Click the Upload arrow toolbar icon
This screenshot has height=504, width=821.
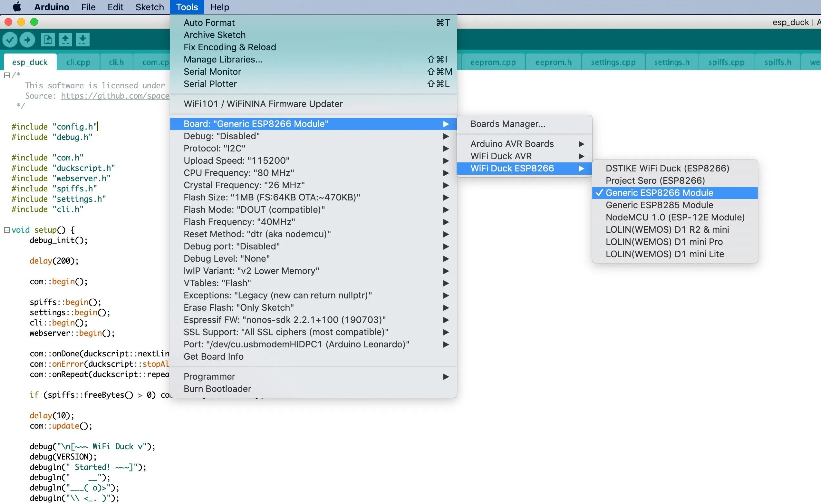point(27,40)
